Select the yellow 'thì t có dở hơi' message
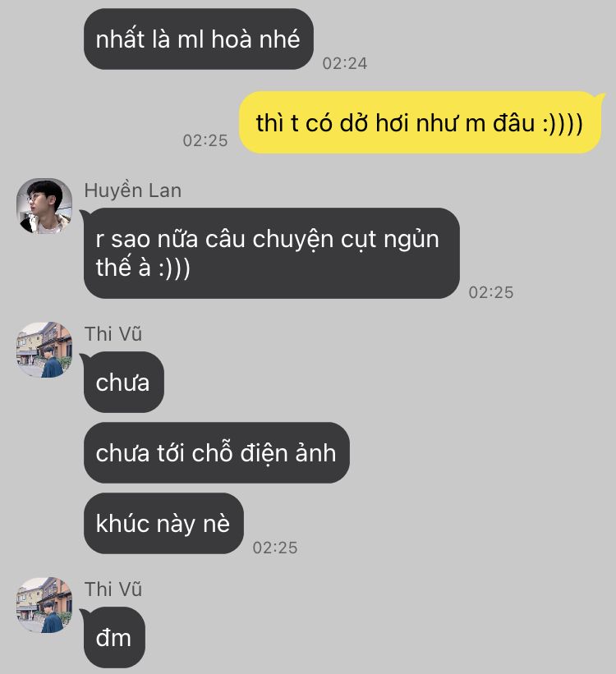 [x=420, y=122]
